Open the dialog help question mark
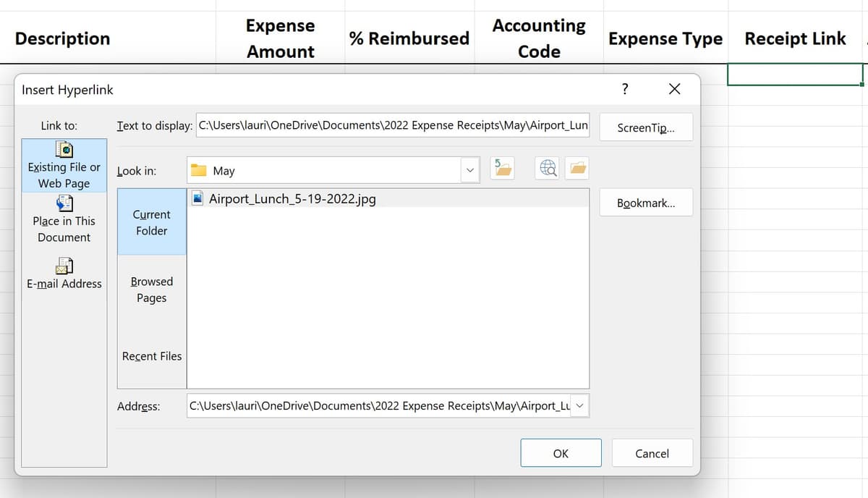 [x=625, y=90]
